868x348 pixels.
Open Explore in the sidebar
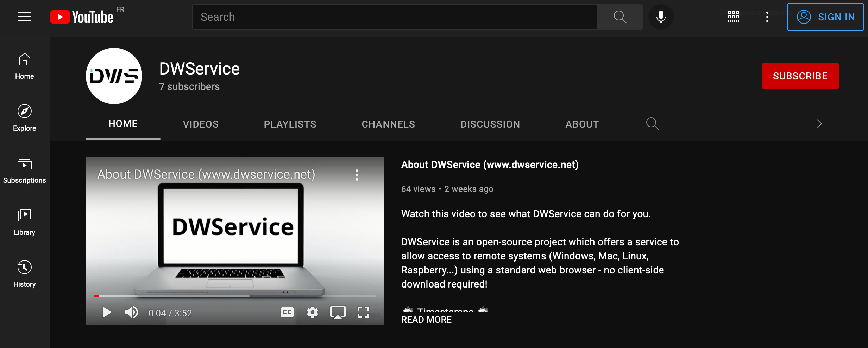[25, 118]
